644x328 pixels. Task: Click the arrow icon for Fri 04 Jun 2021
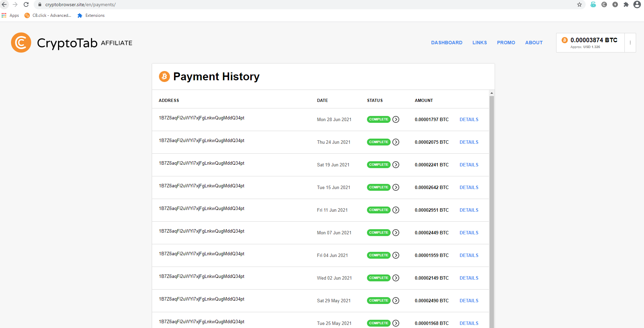click(x=396, y=255)
